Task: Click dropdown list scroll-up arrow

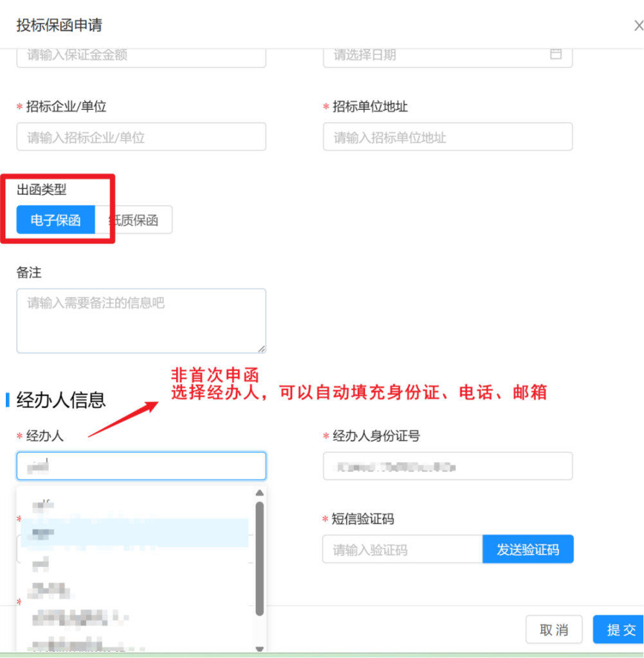Action: 260,493
